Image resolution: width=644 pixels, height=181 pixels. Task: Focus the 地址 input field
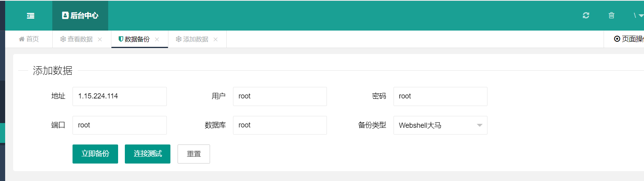pyautogui.click(x=119, y=96)
